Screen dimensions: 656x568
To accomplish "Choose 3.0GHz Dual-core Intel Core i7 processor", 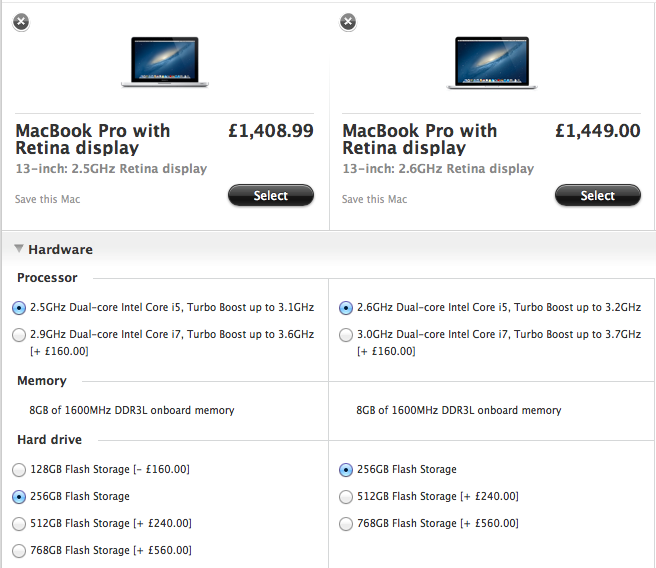I will coord(346,335).
